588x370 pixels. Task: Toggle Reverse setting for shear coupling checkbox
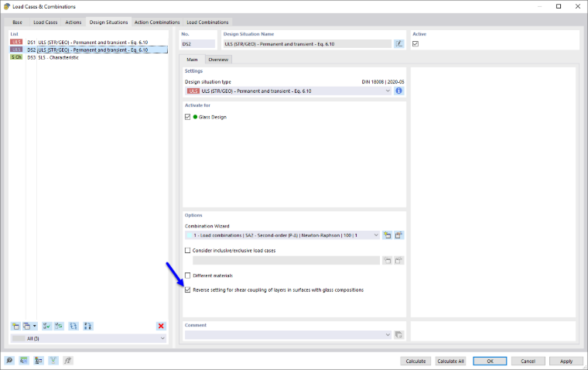tap(187, 289)
